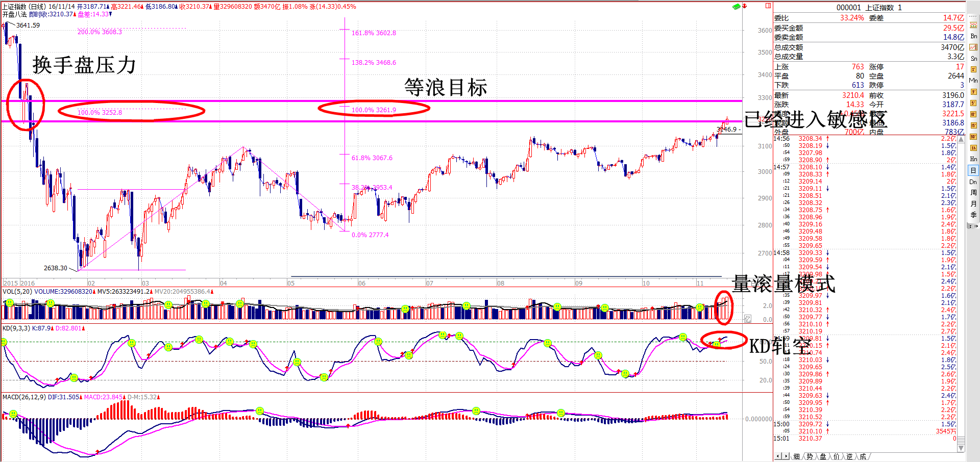Select the Mn period button
980x462 pixels.
973,80
